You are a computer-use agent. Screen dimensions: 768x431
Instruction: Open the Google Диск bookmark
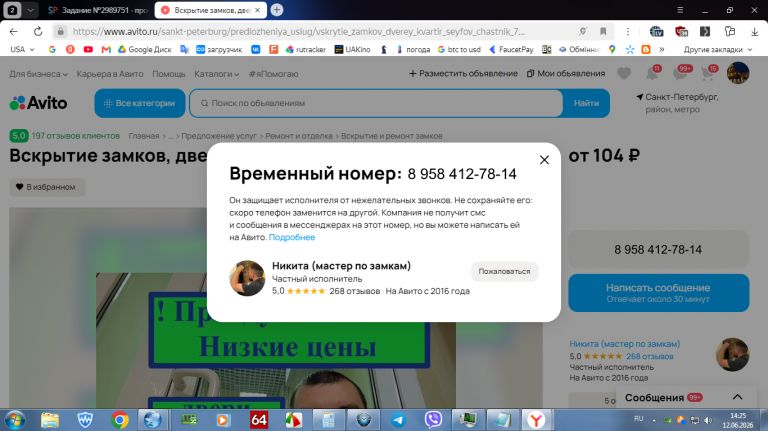144,49
